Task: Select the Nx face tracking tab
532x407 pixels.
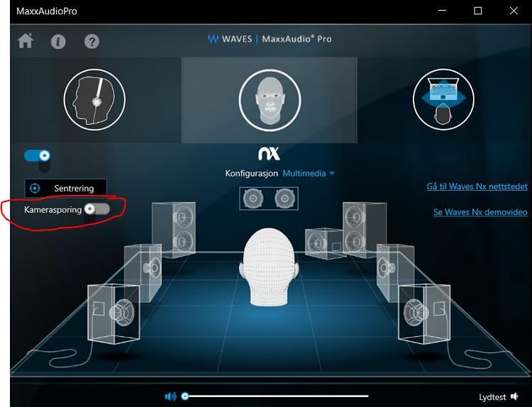Action: click(x=270, y=100)
